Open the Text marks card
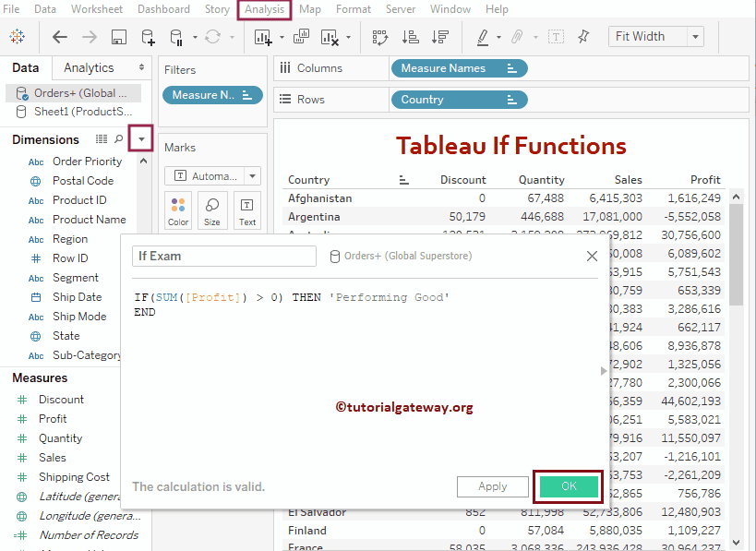 (246, 210)
